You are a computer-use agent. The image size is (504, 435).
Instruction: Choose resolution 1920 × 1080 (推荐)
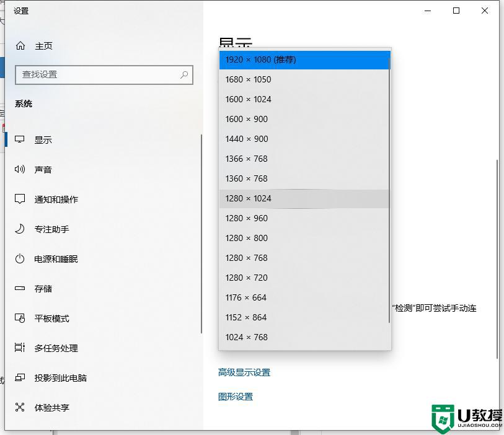(x=304, y=59)
